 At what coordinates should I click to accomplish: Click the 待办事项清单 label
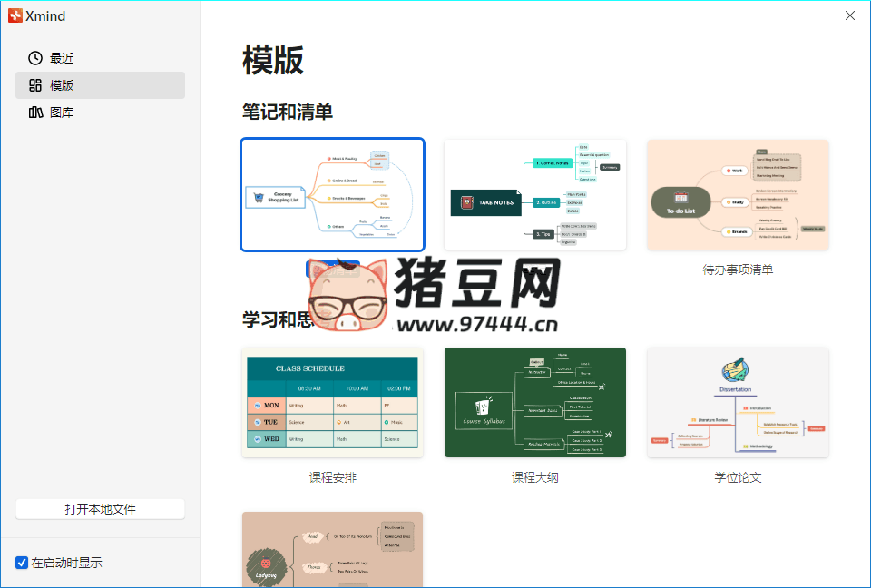[x=737, y=269]
